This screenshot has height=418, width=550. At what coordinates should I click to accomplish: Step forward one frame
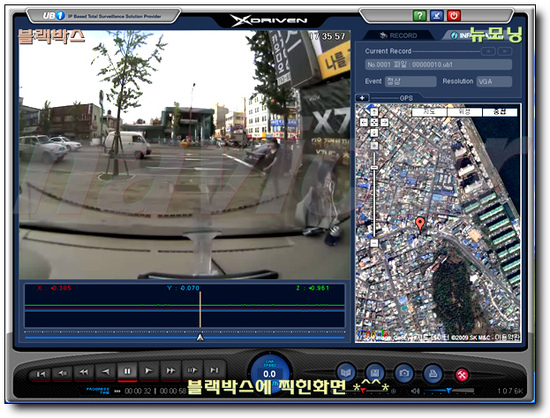click(x=192, y=370)
